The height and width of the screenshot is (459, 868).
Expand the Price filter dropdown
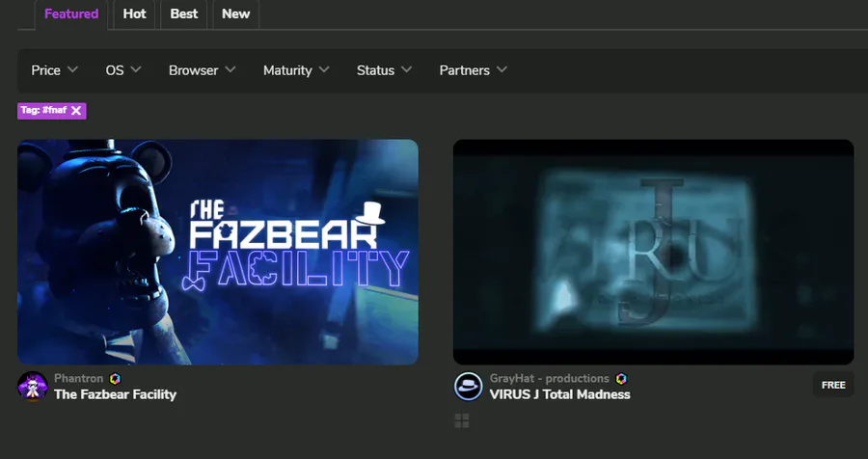pyautogui.click(x=54, y=70)
